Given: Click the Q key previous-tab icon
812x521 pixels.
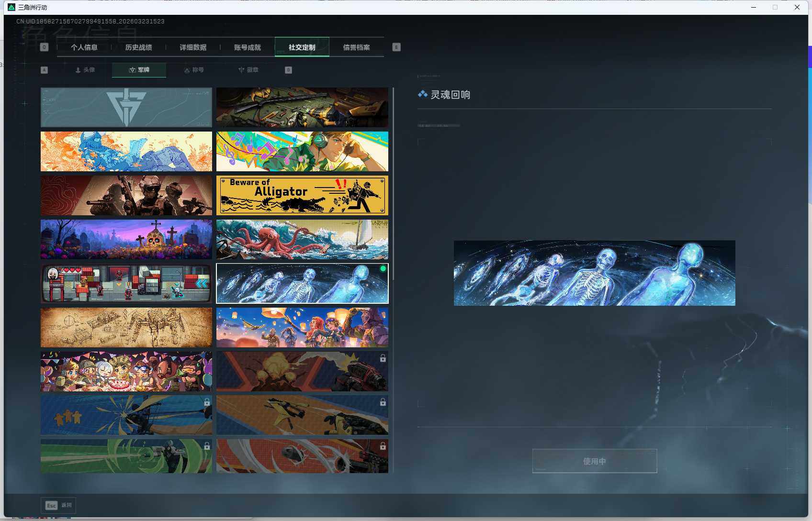Looking at the screenshot, I should (x=44, y=47).
